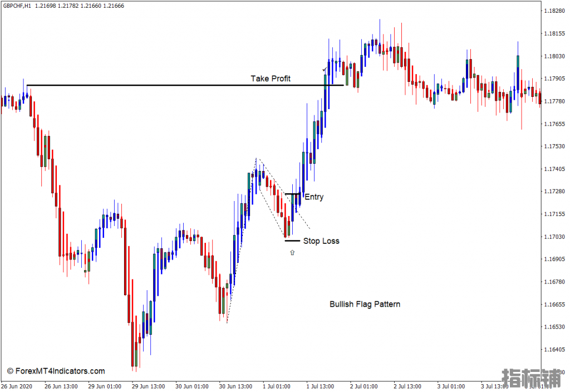Click the 1.18280 price axis label

pos(554,11)
